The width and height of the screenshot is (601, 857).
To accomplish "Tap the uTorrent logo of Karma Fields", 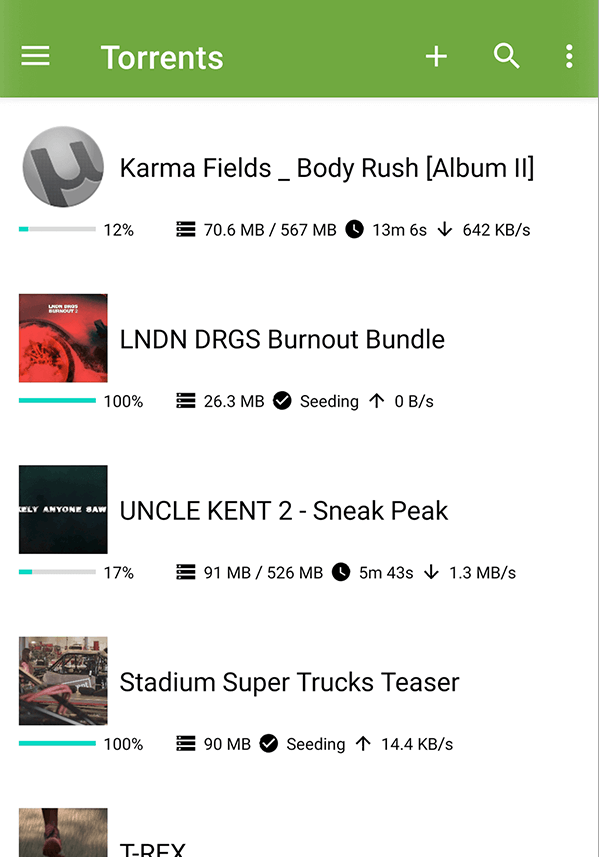I will [63, 167].
